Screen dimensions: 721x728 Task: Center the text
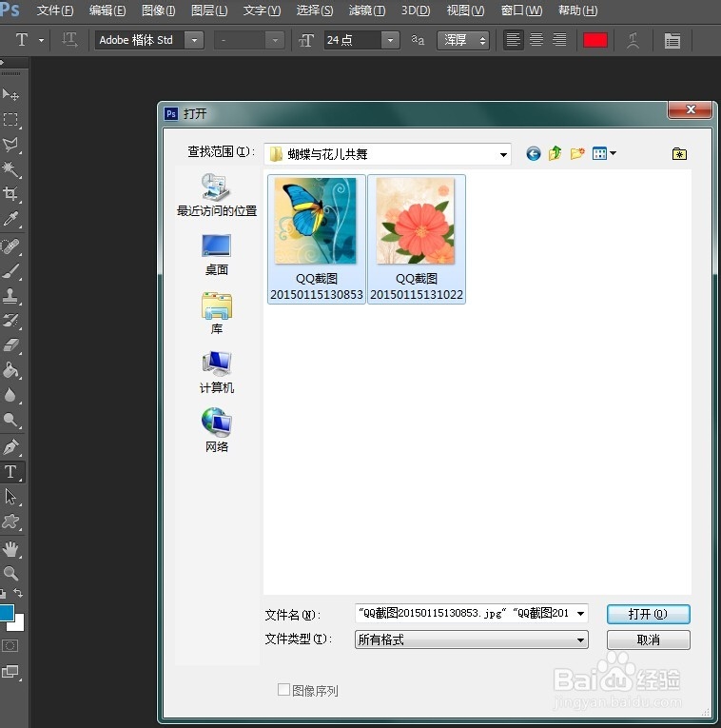pyautogui.click(x=536, y=40)
